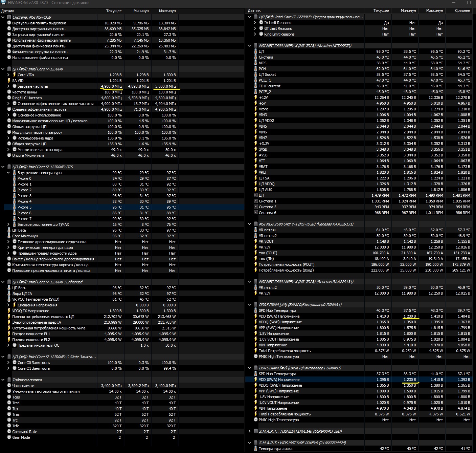
Task: Expand Пределы множителя ОС
Action: (8, 345)
